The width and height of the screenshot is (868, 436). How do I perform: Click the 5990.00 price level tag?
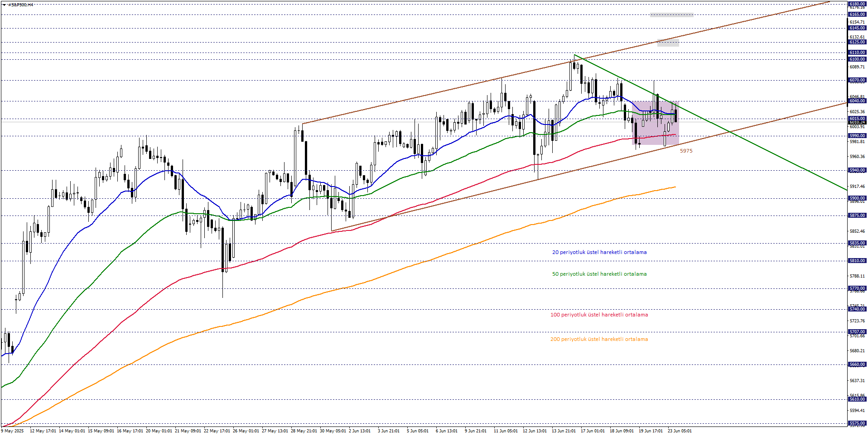(x=857, y=136)
